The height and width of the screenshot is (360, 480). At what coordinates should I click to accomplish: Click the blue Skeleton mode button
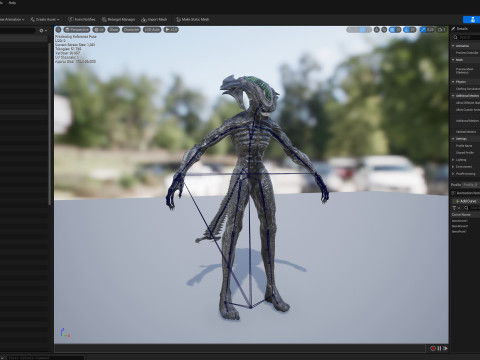tap(472, 20)
